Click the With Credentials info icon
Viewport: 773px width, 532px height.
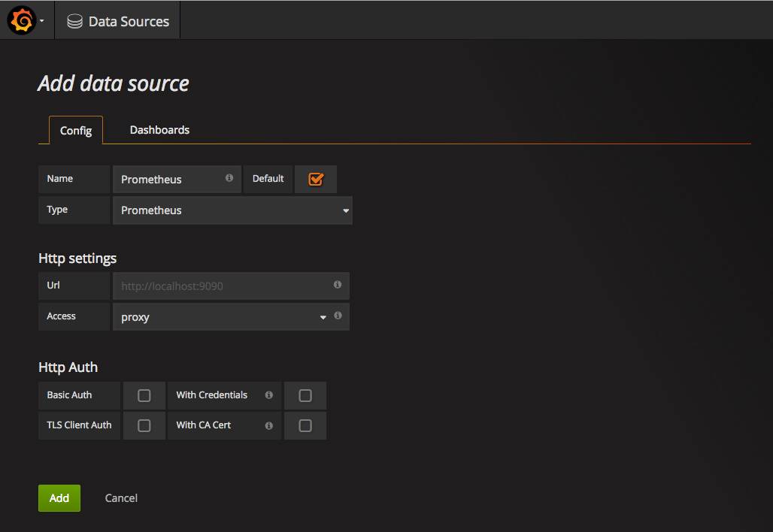click(268, 394)
